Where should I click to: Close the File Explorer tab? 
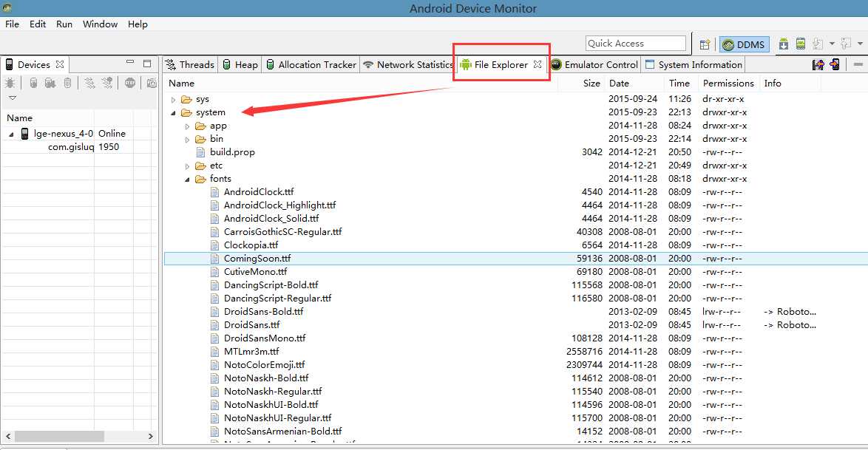point(538,64)
